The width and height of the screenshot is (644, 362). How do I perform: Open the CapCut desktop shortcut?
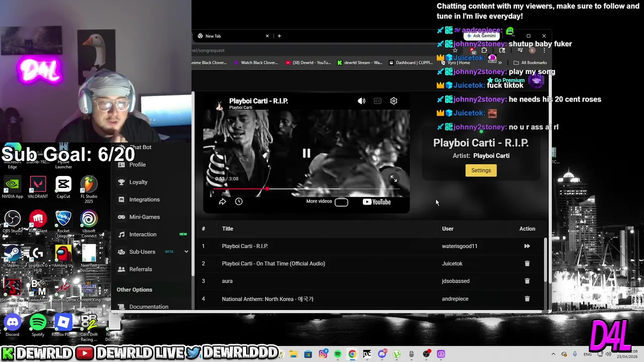(63, 188)
